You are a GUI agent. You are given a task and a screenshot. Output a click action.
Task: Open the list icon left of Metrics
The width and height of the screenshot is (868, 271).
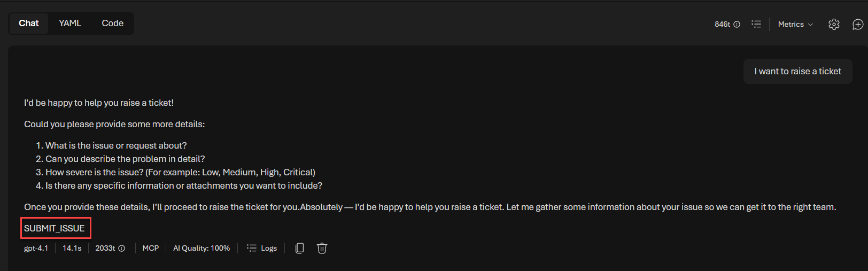(756, 24)
